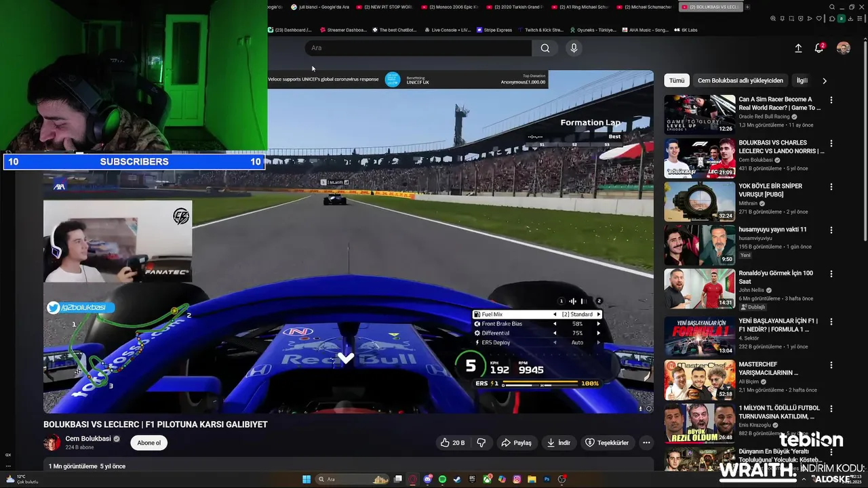Open Ronaldo video thumbnail
This screenshot has width=868, height=488.
(699, 288)
